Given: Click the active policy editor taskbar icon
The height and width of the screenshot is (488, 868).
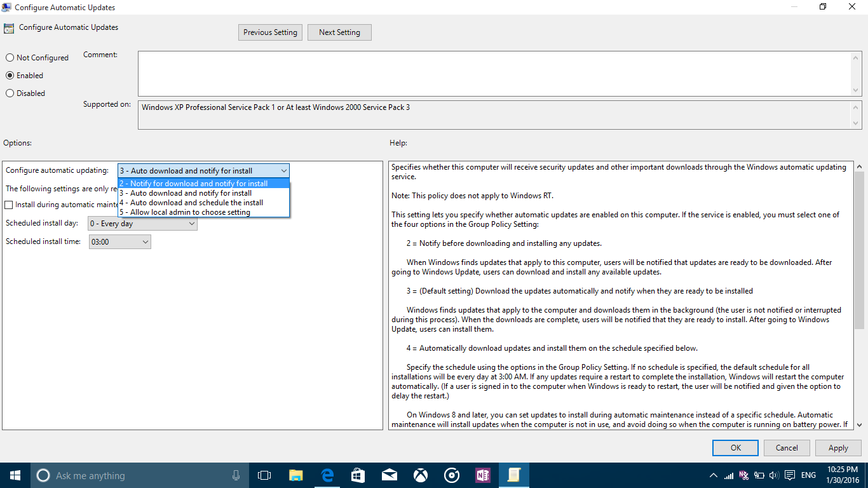Looking at the screenshot, I should click(513, 475).
